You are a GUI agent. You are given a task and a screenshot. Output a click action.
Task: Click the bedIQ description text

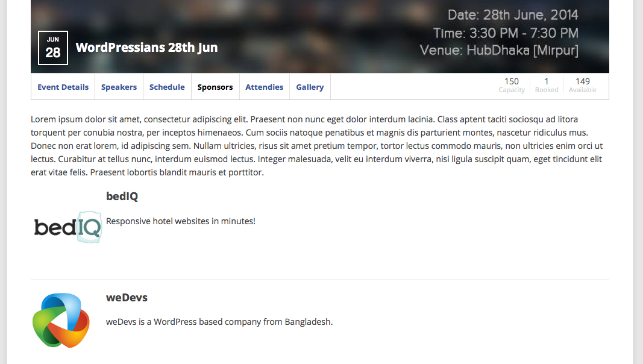[x=181, y=221]
